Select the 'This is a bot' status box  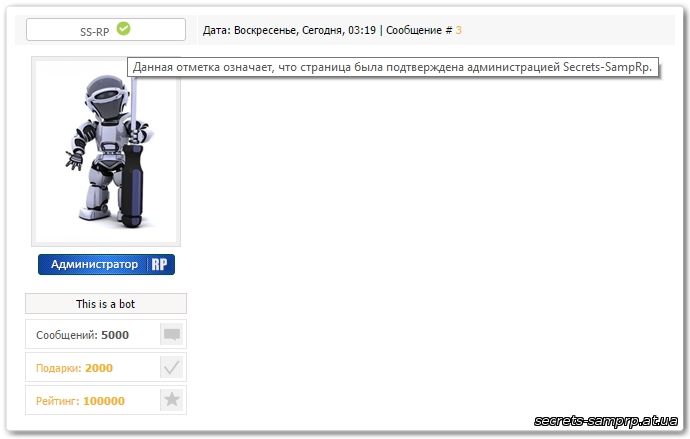coord(106,304)
